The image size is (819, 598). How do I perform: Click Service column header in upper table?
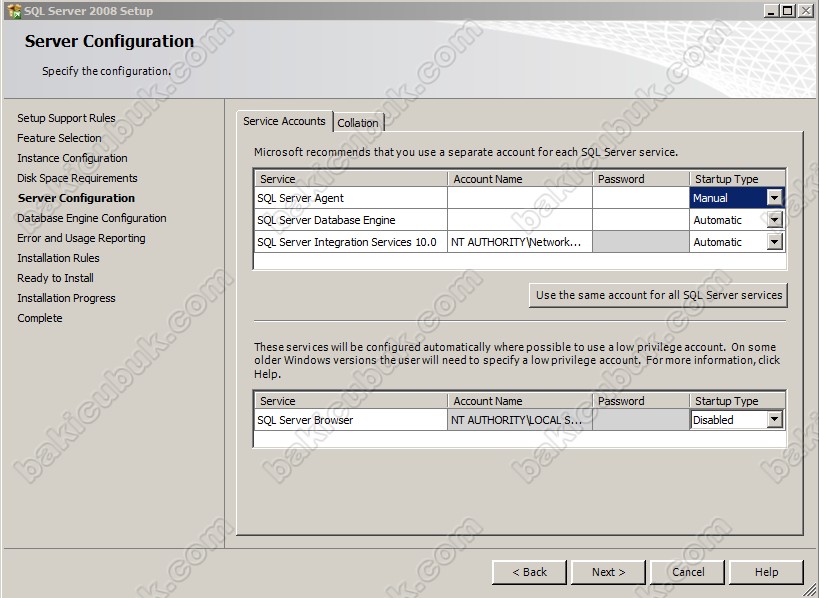[350, 179]
